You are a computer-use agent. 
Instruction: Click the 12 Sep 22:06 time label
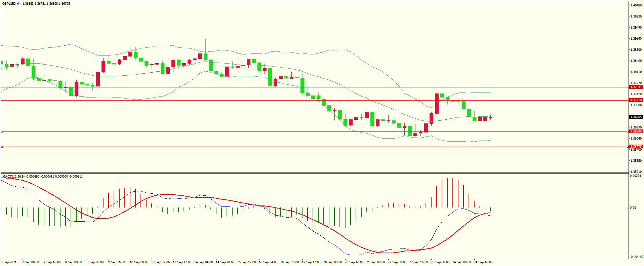click(x=160, y=262)
